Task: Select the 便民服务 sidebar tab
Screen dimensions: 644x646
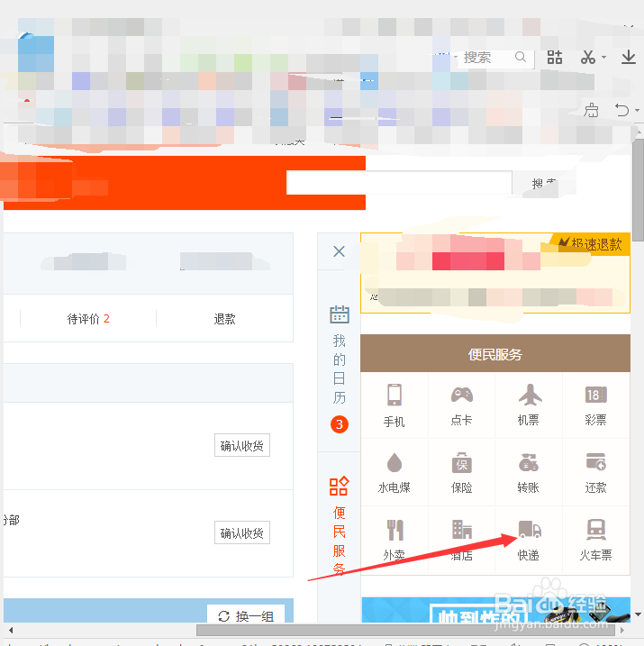Action: [x=340, y=525]
